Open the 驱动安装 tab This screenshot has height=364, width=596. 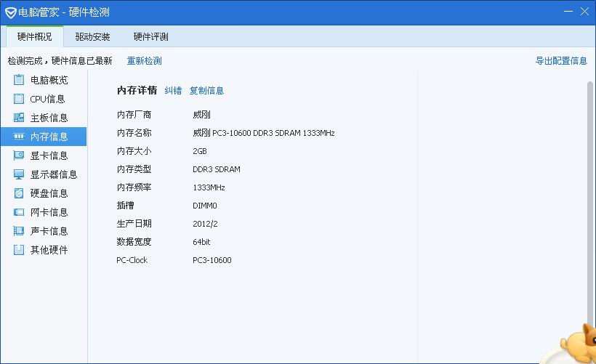pyautogui.click(x=92, y=37)
